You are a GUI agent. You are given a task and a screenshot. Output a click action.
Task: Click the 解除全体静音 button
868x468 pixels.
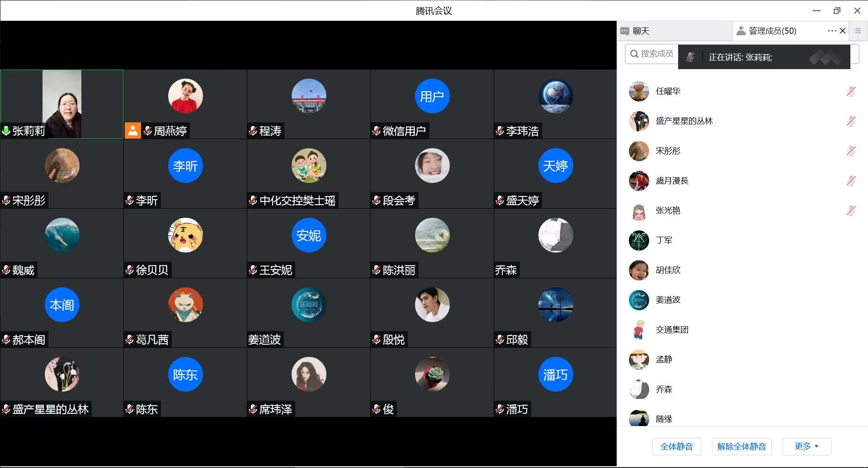(x=741, y=446)
